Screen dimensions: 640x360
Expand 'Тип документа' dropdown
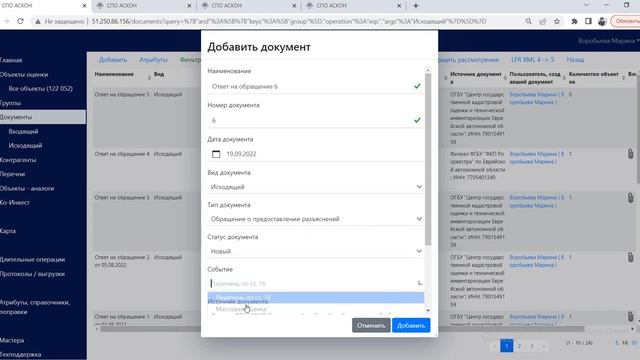pyautogui.click(x=316, y=219)
